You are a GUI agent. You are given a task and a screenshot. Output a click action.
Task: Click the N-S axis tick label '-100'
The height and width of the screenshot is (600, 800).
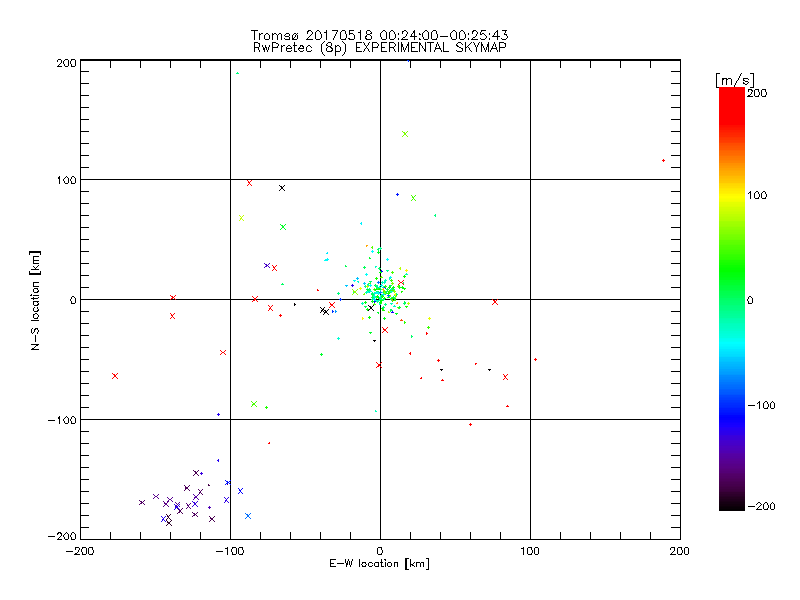[62, 420]
